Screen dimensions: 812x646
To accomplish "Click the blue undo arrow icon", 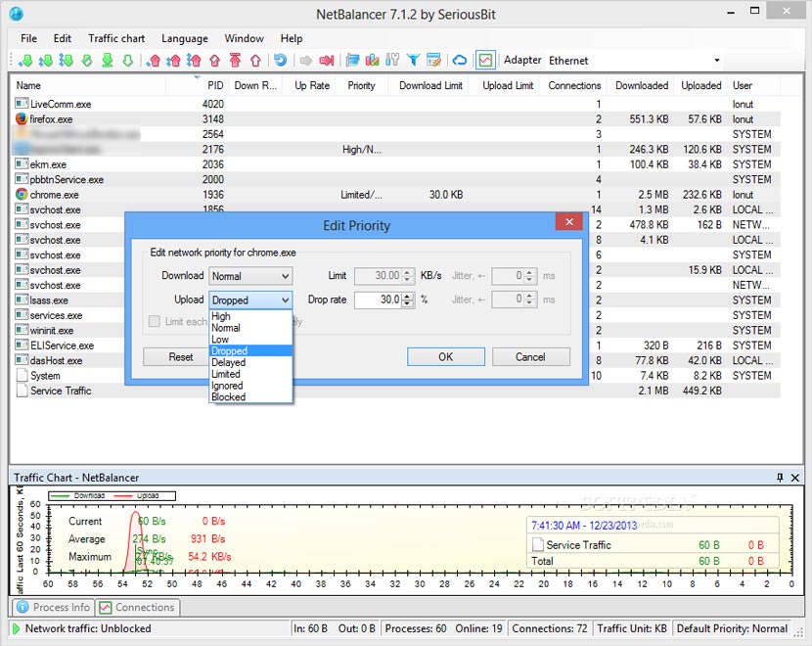I will coord(281,60).
